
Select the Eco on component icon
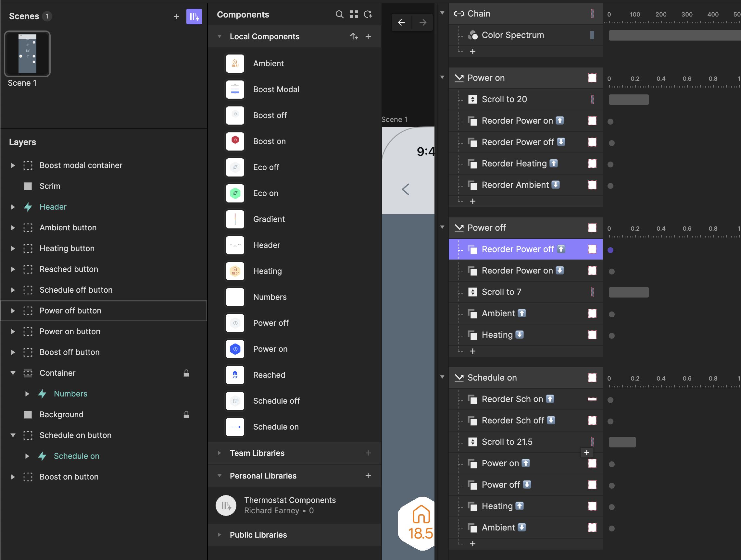235,193
